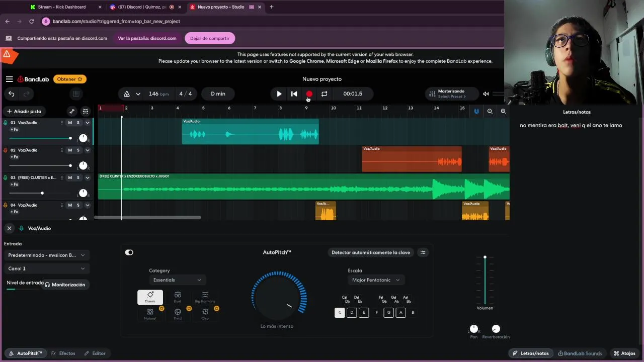Open the Major Pentatonic scale dropdown
The image size is (644, 362).
376,280
